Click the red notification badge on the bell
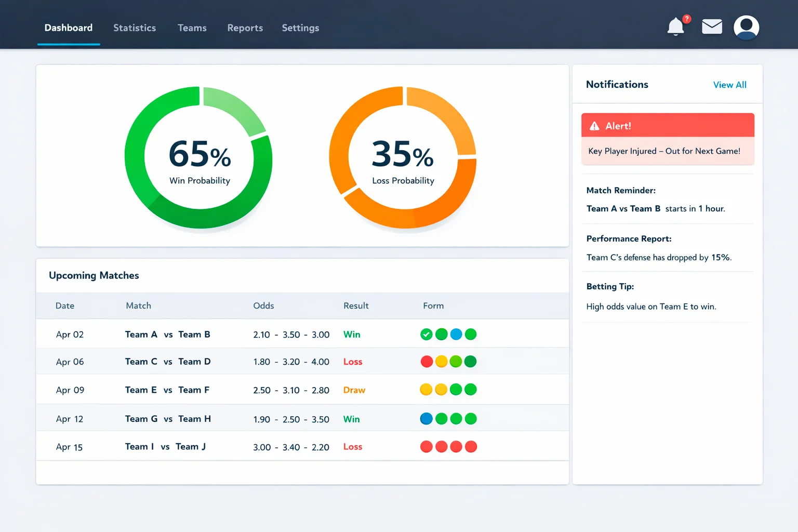Screen dimensions: 798x532 (x=686, y=18)
